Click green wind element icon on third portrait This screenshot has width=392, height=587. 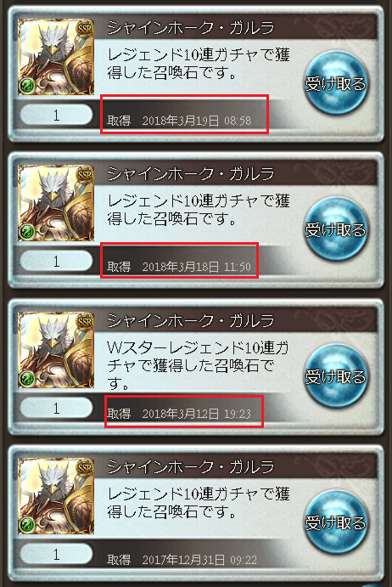(x=27, y=379)
